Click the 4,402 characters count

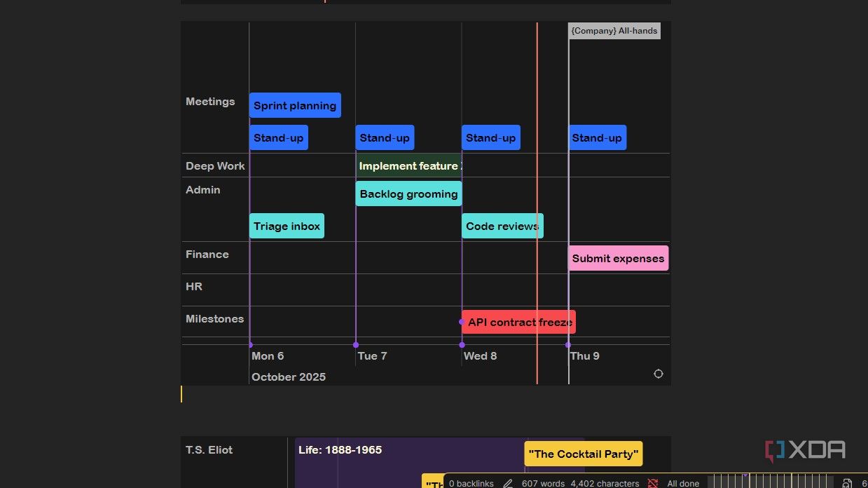click(605, 483)
